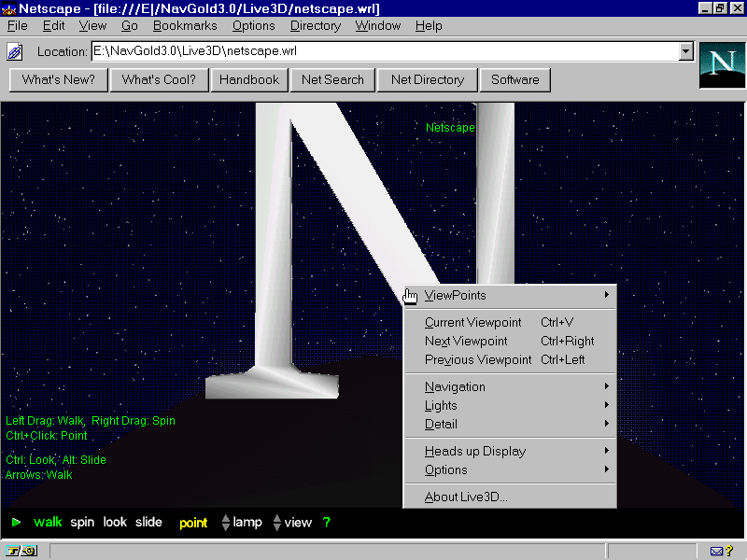The height and width of the screenshot is (560, 747).
Task: Click the lamp up/down arrows
Action: click(226, 523)
